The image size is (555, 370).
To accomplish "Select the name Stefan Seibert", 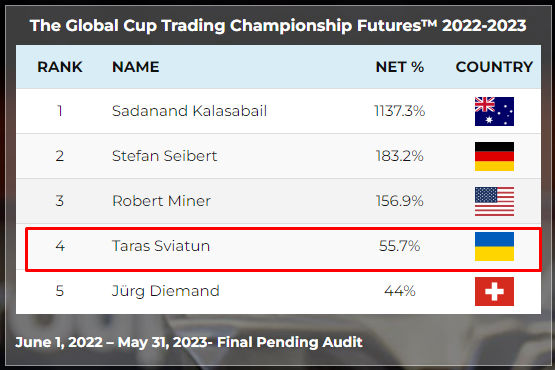I will point(164,156).
